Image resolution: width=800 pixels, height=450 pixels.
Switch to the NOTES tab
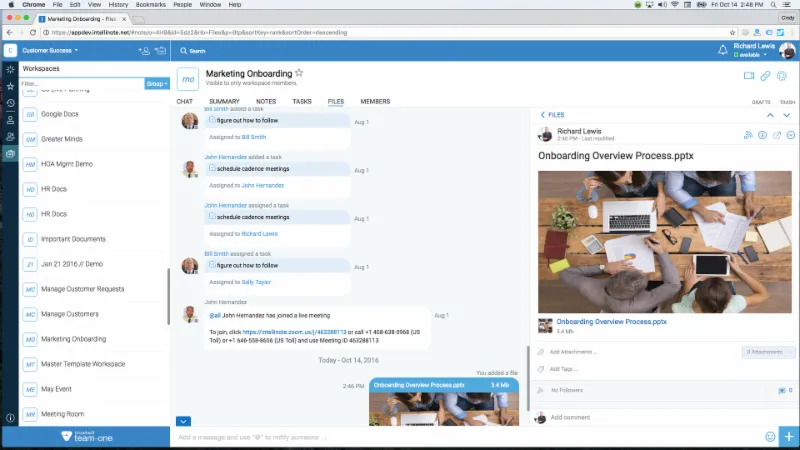point(266,102)
